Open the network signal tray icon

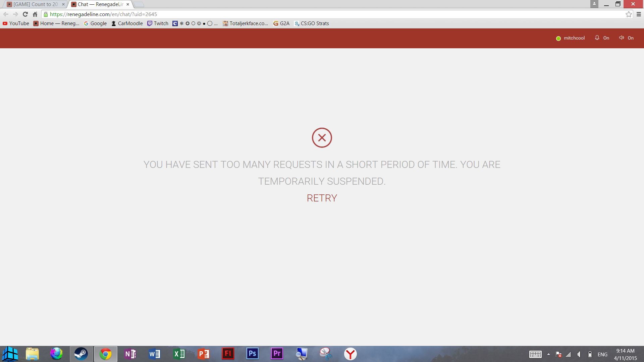(569, 354)
